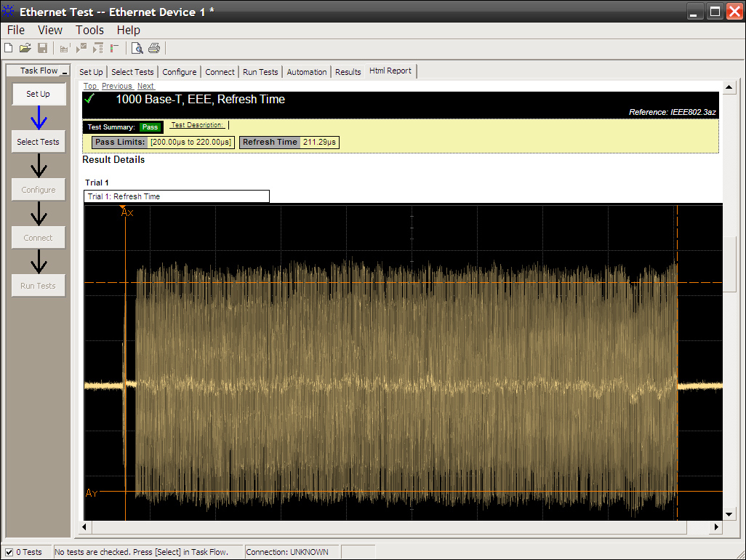Click the right horizontal scroll arrow
This screenshot has width=746, height=560.
[716, 527]
